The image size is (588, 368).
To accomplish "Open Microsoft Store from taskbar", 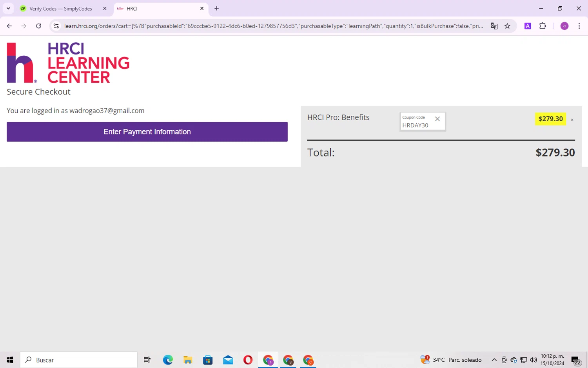I will coord(208,360).
